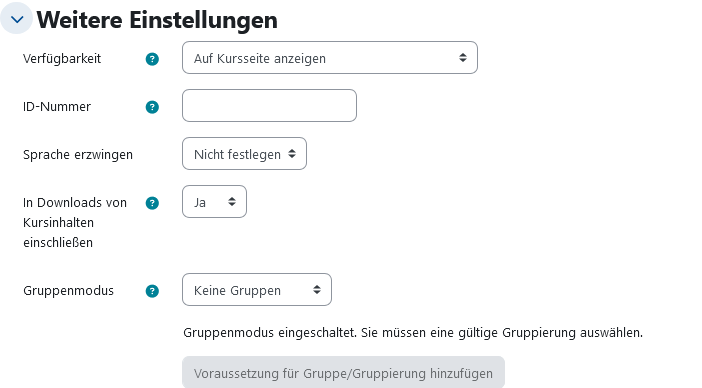
Task: Open the Verfügbarkeit dropdown
Action: pyautogui.click(x=330, y=58)
